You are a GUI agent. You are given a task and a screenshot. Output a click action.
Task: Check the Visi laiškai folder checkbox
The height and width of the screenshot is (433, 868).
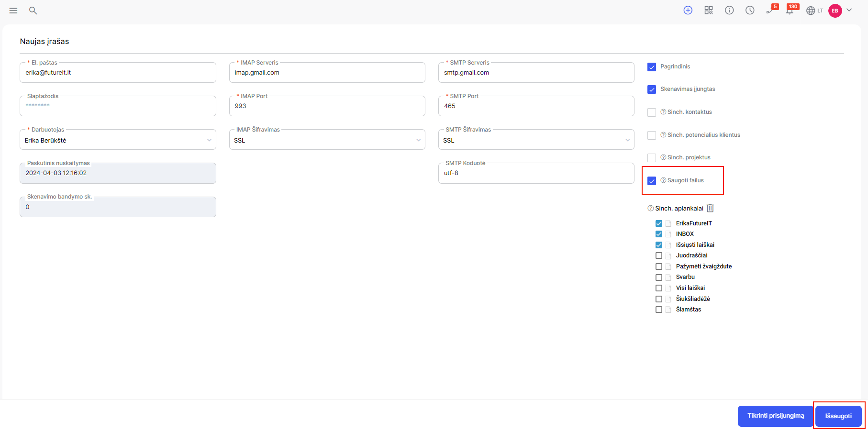tap(659, 288)
